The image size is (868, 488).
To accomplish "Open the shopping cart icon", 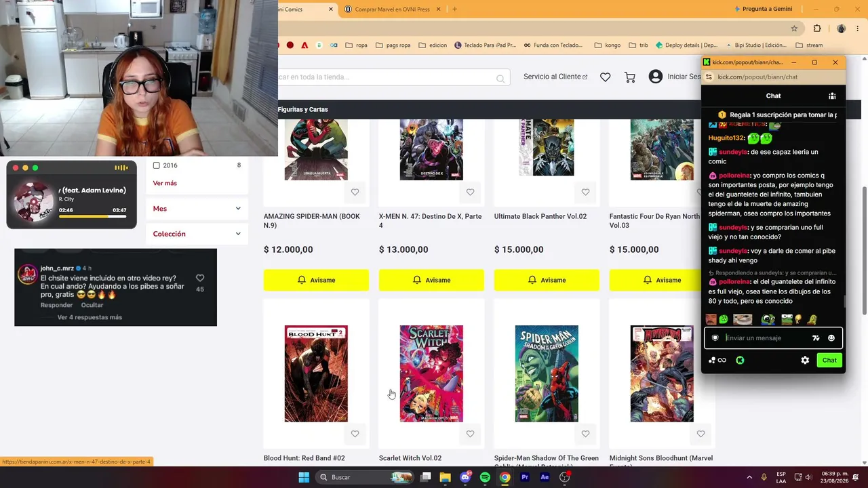I will (x=630, y=77).
